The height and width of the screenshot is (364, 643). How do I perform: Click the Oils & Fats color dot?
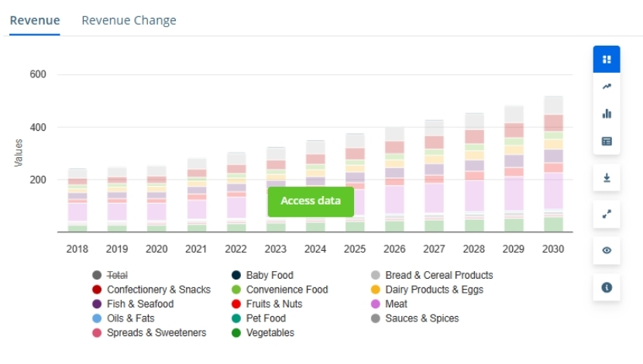pos(97,318)
